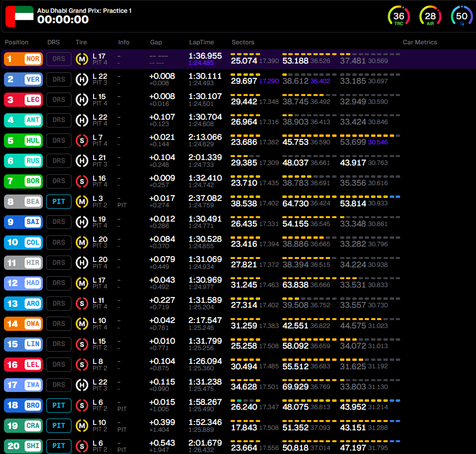Open the track temperature gauge showing 36
This screenshot has width=476, height=454.
coord(399,16)
